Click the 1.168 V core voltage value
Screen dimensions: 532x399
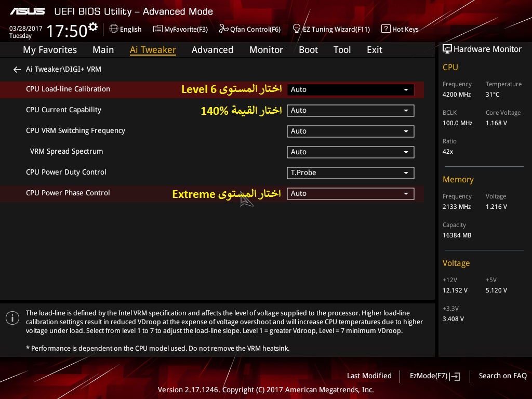pos(496,123)
